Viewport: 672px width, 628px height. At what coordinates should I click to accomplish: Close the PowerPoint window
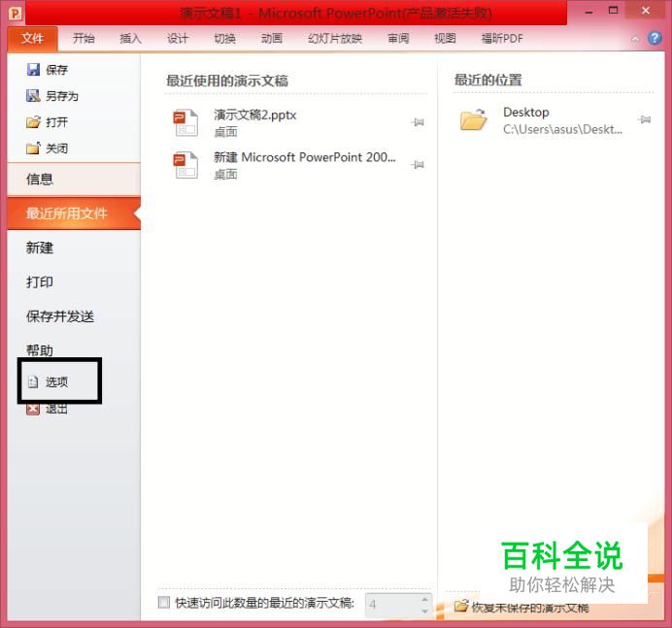pyautogui.click(x=646, y=11)
